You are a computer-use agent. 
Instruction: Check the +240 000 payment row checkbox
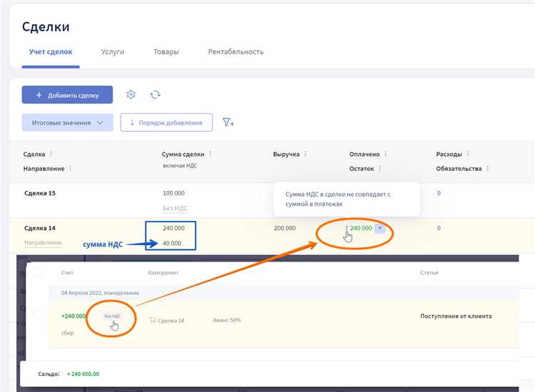[38, 315]
